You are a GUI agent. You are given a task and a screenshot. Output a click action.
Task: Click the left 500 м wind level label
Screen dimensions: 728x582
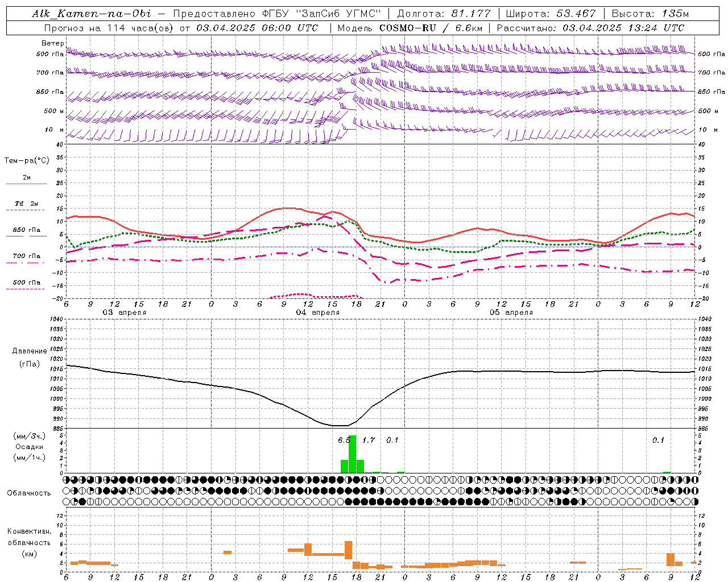click(54, 111)
